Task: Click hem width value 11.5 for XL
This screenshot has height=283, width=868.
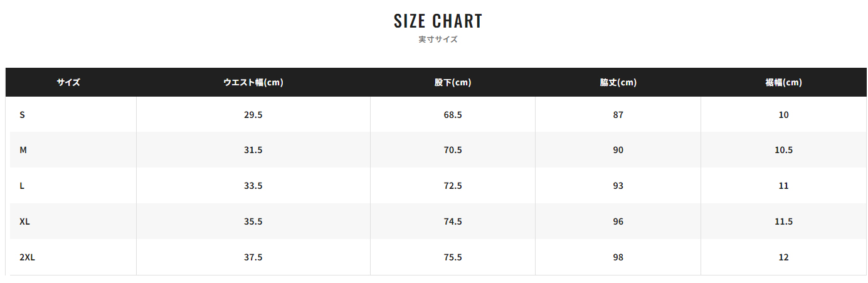Action: pyautogui.click(x=783, y=222)
